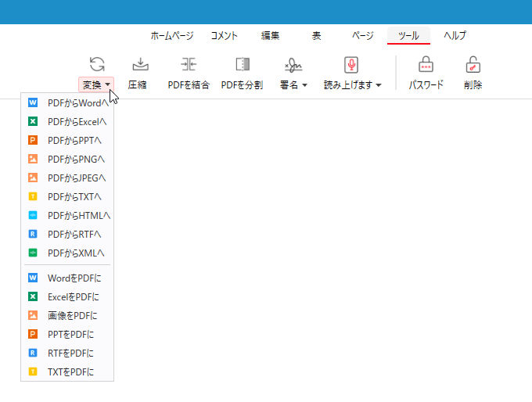Screen dimensions: 532x402
Task: Click the merge PDF (PDFを結合) icon
Action: click(x=189, y=64)
